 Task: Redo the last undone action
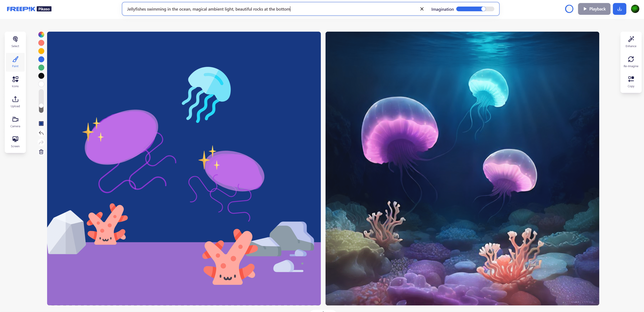[41, 143]
